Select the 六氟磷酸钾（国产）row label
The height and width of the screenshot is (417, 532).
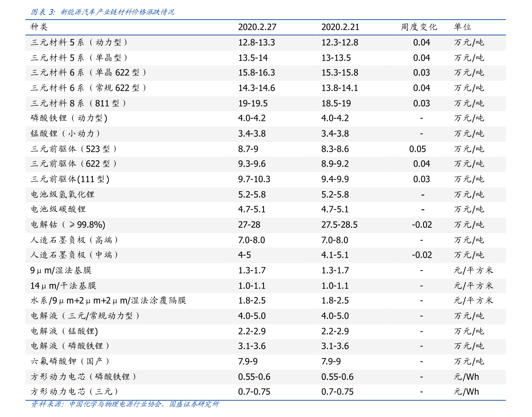[x=71, y=361]
